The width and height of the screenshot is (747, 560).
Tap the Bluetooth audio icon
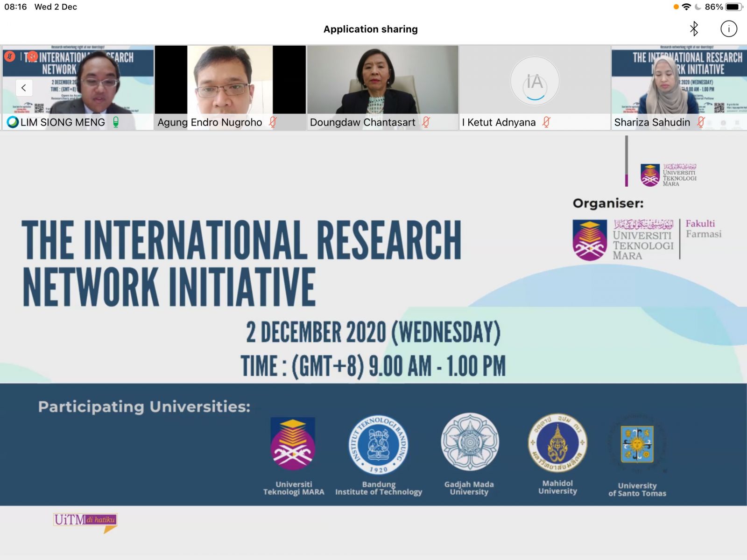[x=694, y=29]
